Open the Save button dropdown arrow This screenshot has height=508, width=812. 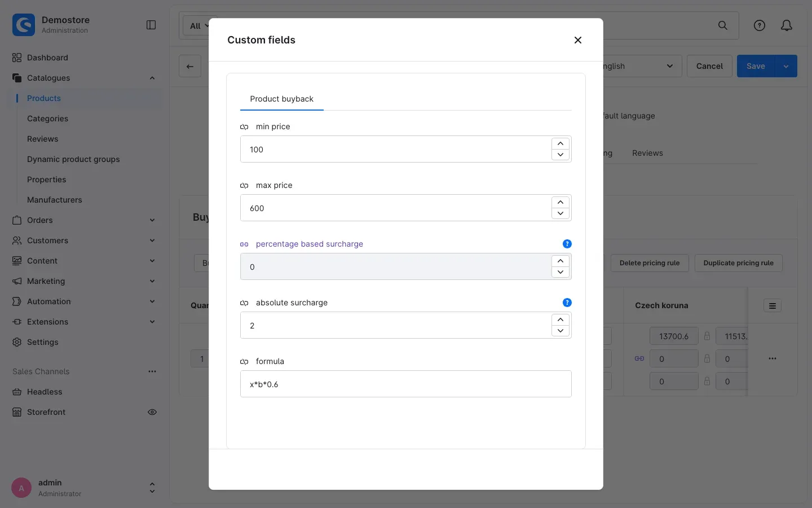click(786, 66)
